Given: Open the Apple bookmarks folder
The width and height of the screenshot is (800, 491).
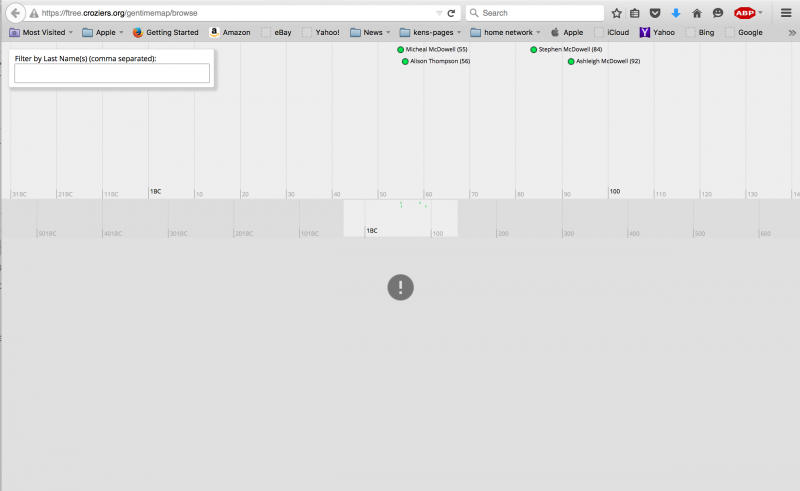Looking at the screenshot, I should 103,32.
